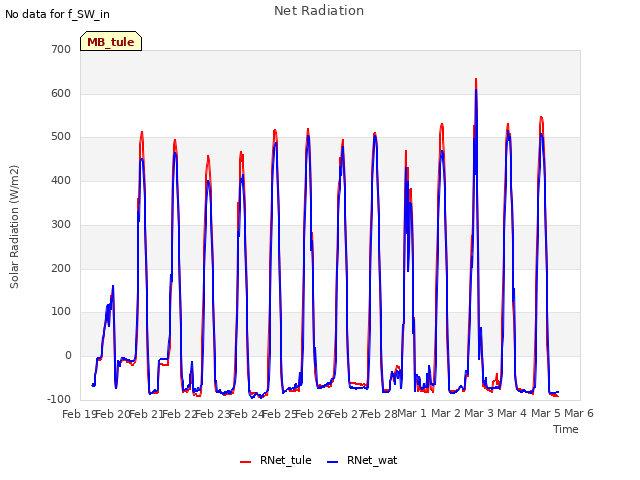Click the Net Radiation chart title
The image size is (640, 480).
(319, 11)
